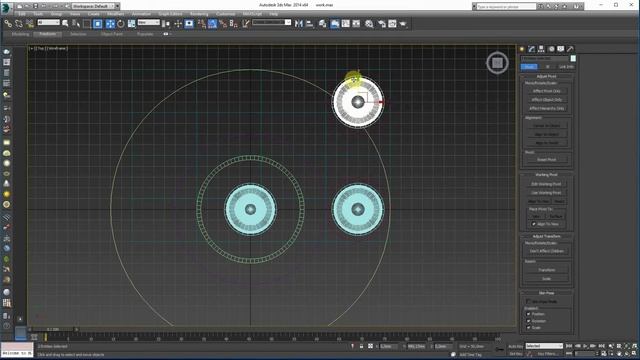Click the Affect Hierarchy Only button
The width and height of the screenshot is (640, 360).
click(x=547, y=109)
